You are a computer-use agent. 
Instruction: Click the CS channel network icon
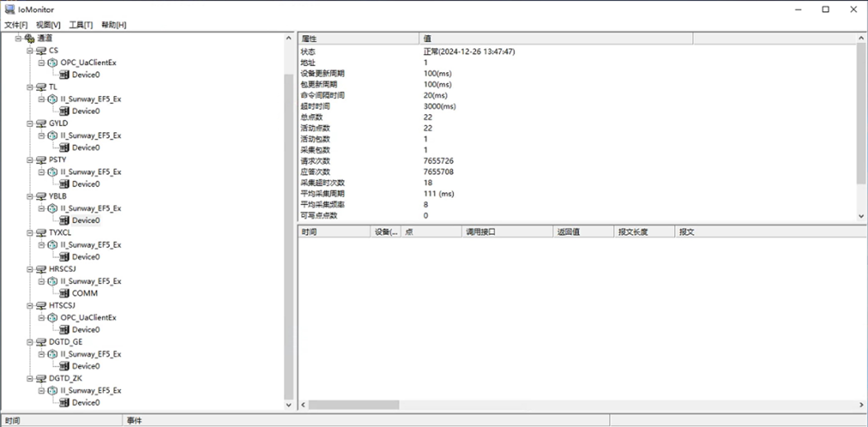click(x=41, y=51)
